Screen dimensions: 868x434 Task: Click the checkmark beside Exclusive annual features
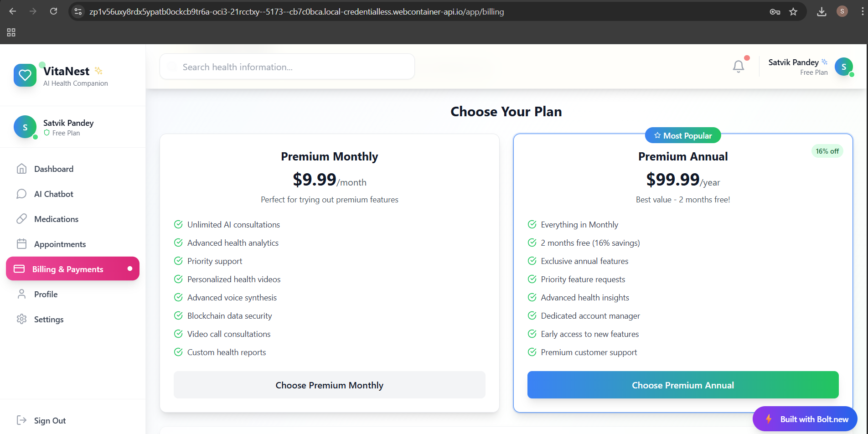(x=532, y=261)
